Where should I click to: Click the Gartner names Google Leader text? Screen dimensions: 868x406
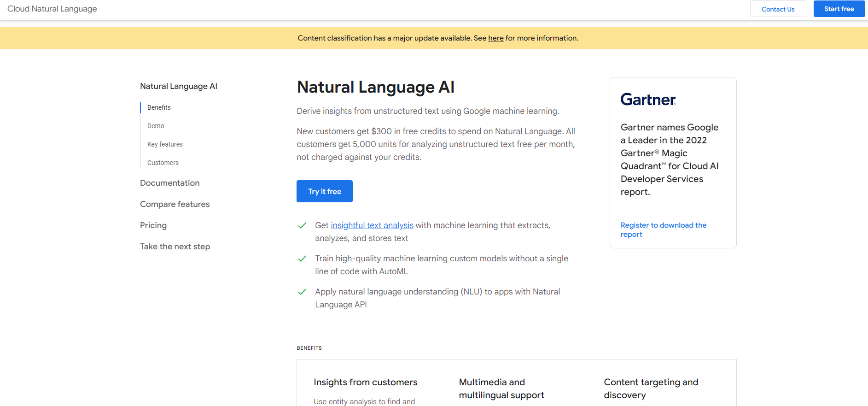coord(670,159)
